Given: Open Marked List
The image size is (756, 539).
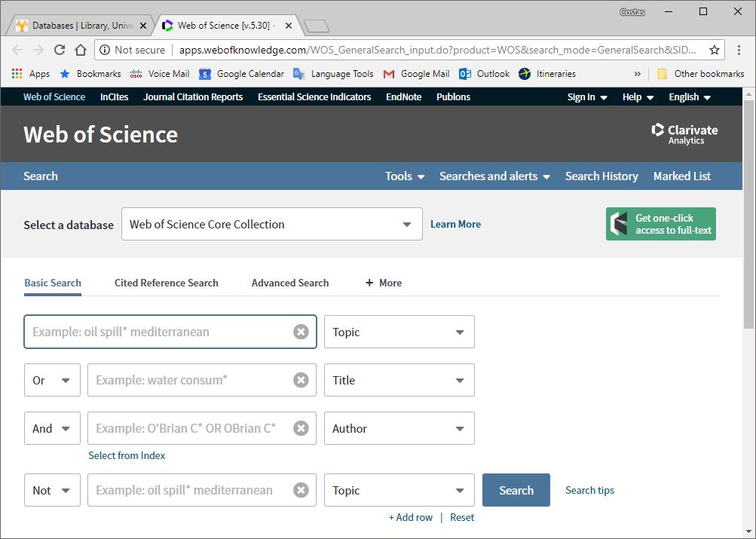Looking at the screenshot, I should tap(681, 176).
